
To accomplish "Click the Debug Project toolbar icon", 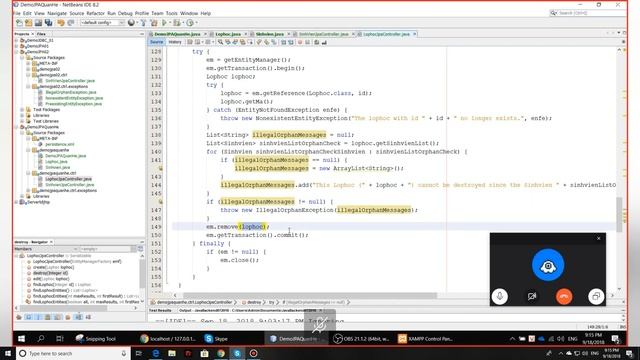I will click(x=177, y=23).
